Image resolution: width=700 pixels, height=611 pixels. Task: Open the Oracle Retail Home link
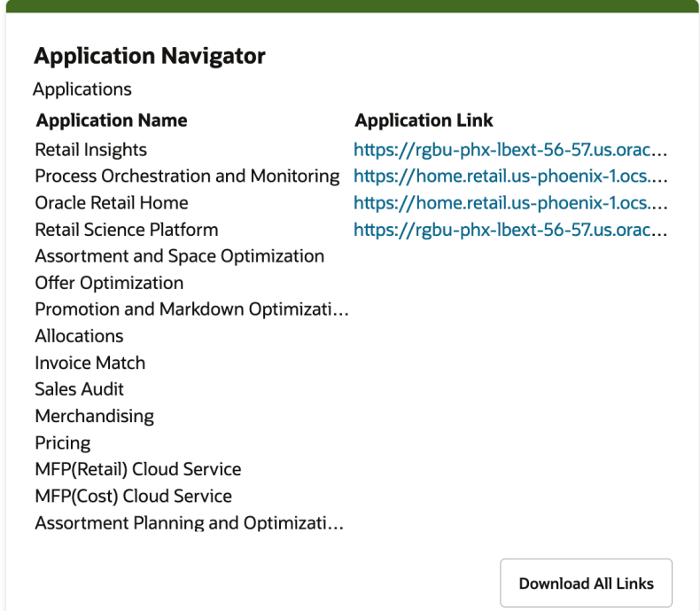tap(510, 203)
